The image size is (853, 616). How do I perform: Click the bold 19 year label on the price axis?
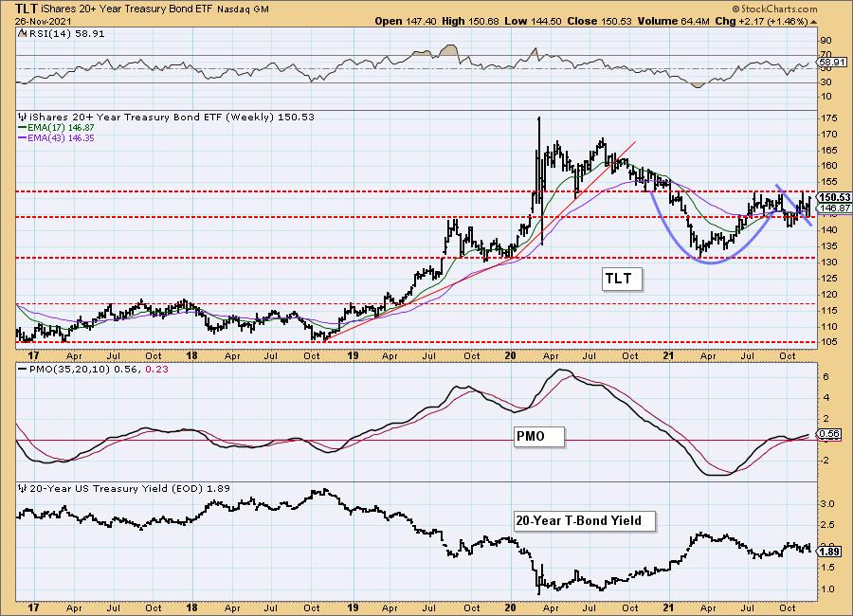pos(353,355)
